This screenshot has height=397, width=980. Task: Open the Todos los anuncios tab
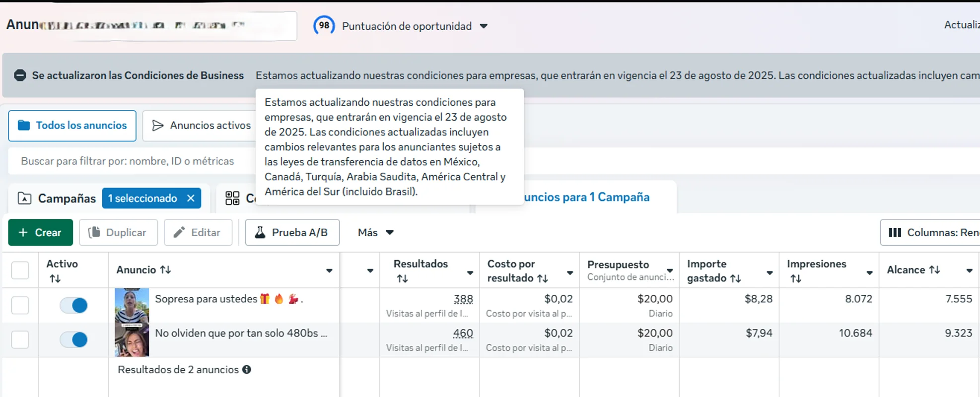(72, 126)
